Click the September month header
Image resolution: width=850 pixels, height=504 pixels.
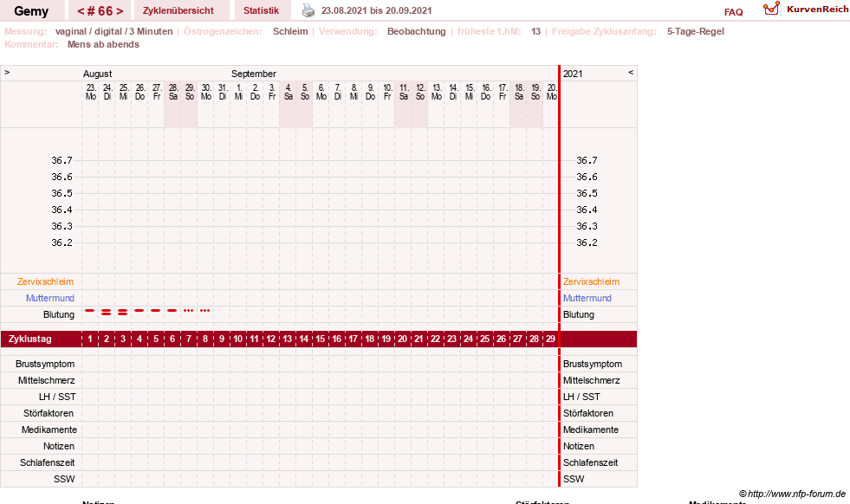[254, 74]
